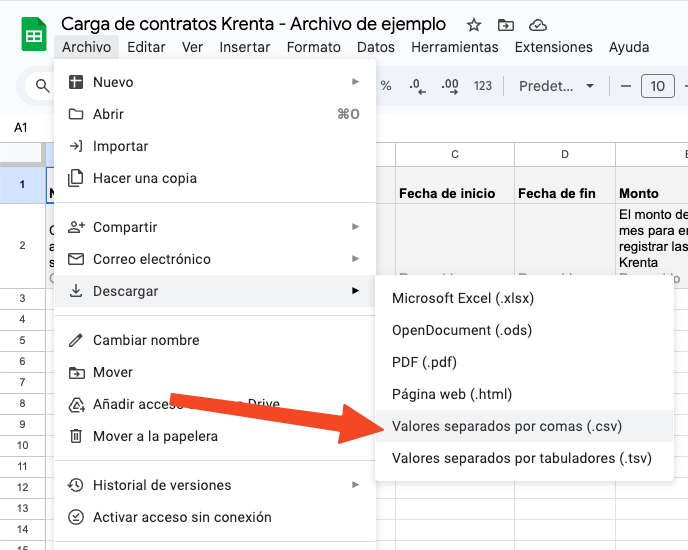The width and height of the screenshot is (688, 550).
Task: Choose Activar acceso sin conexión
Action: click(215, 517)
